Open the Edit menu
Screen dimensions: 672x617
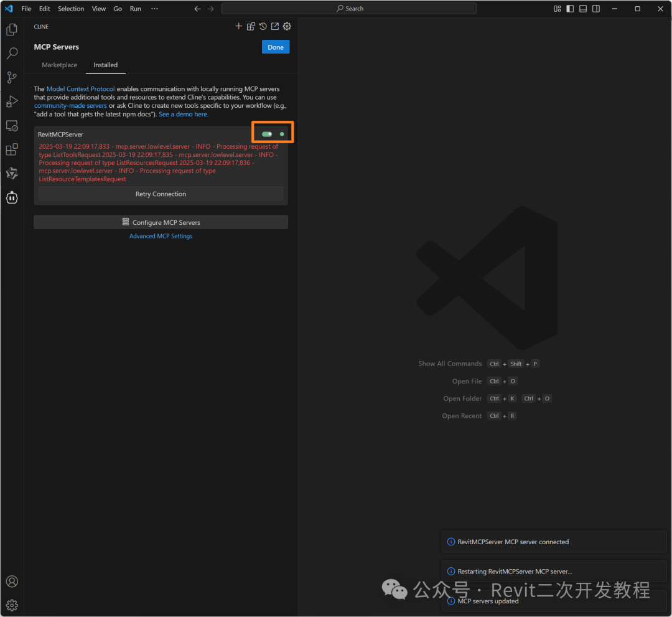pyautogui.click(x=45, y=9)
